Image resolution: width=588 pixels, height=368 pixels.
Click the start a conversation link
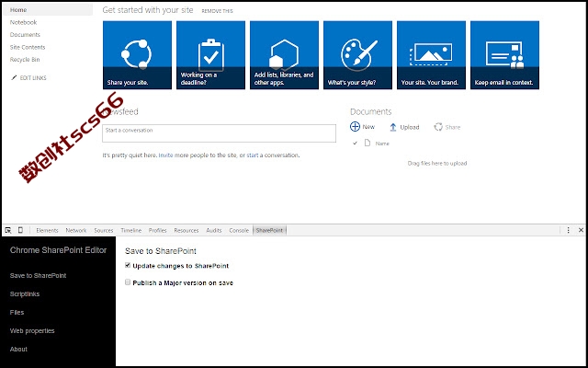coord(253,155)
